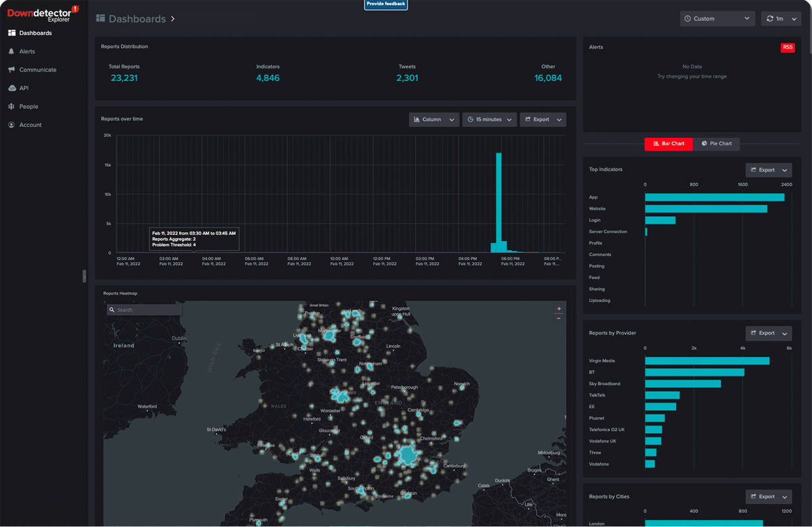Viewport: 812px width, 527px height.
Task: Export the Top Indicators chart
Action: pyautogui.click(x=768, y=170)
